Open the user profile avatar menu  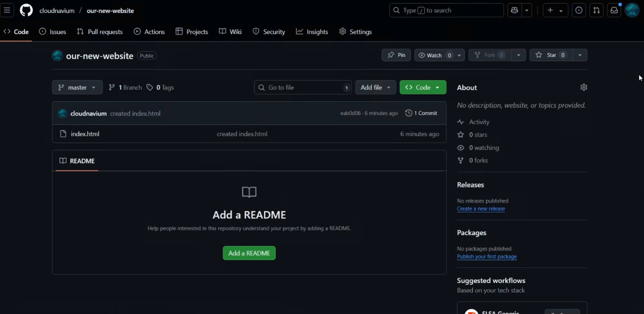(632, 10)
